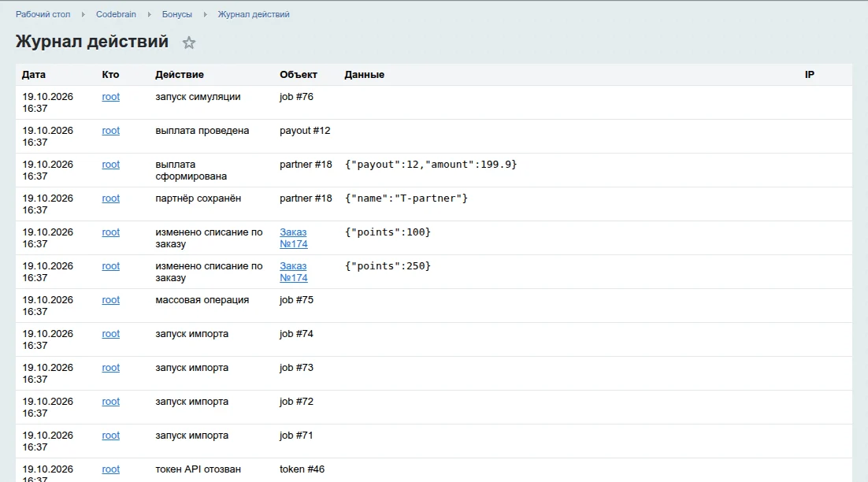The height and width of the screenshot is (482, 868).
Task: Click the IP column header
Action: (810, 75)
